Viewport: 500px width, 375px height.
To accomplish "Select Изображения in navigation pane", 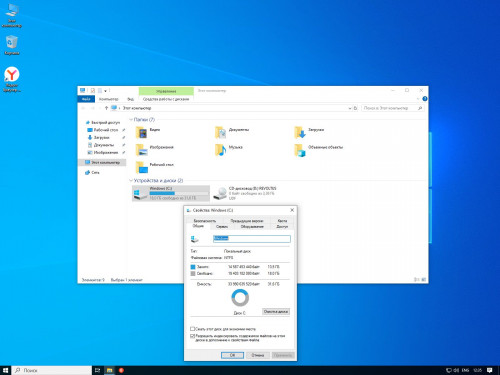I will click(103, 152).
